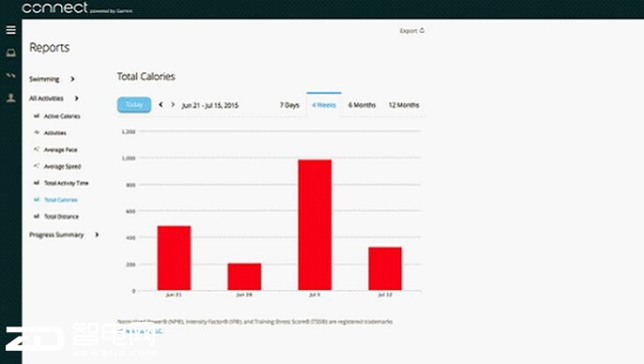The width and height of the screenshot is (644, 364).
Task: Open the inbox tray icon in sidebar
Action: (x=10, y=53)
